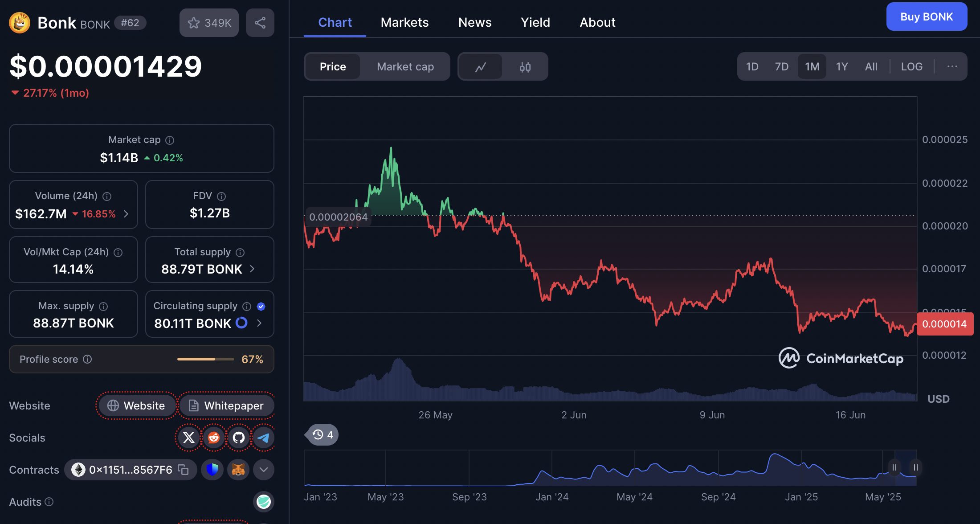Select the All time range
The image size is (980, 524).
pos(871,67)
